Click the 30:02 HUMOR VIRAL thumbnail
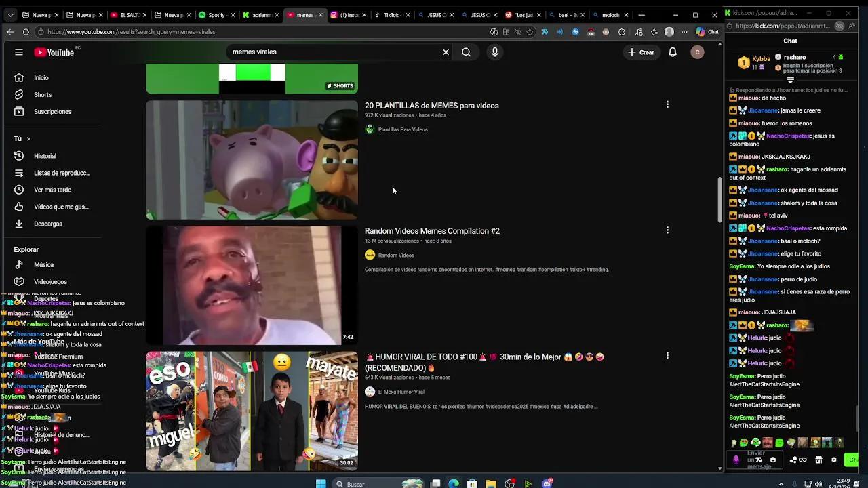The height and width of the screenshot is (488, 868). tap(252, 411)
